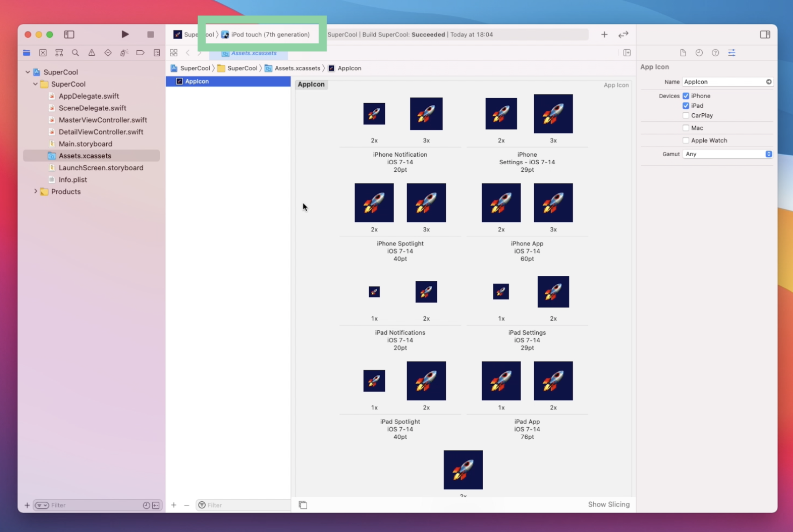Select the iPhone App 60pt 3x icon
793x532 pixels.
[x=553, y=203]
